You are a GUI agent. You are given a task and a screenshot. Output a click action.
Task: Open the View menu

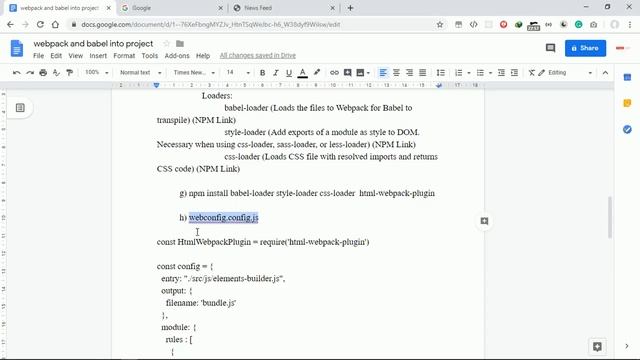coord(76,56)
